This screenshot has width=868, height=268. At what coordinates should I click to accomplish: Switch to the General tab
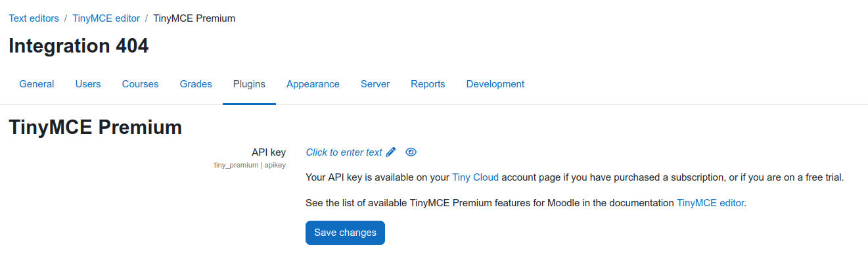point(37,84)
